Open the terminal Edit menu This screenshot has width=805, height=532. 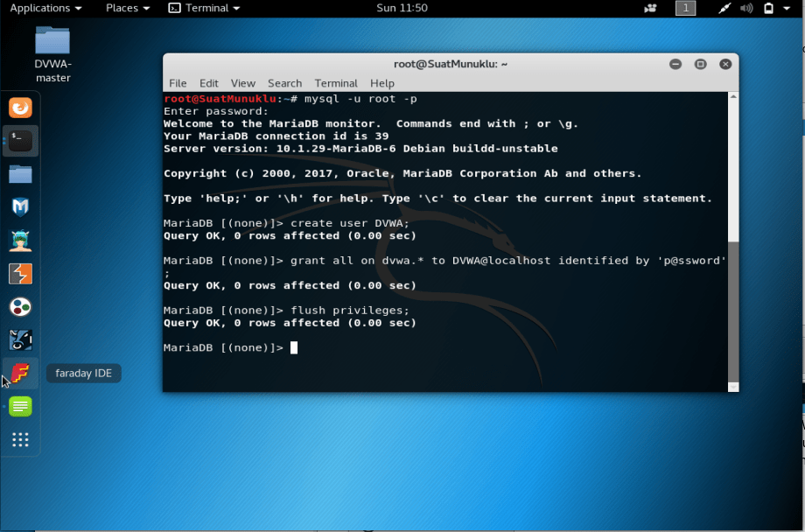tap(209, 83)
